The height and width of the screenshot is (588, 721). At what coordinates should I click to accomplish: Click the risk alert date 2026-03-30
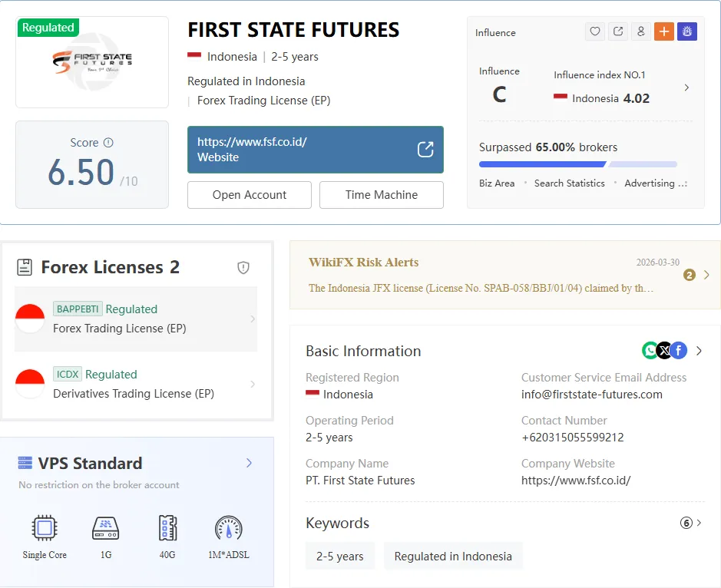[x=657, y=263]
